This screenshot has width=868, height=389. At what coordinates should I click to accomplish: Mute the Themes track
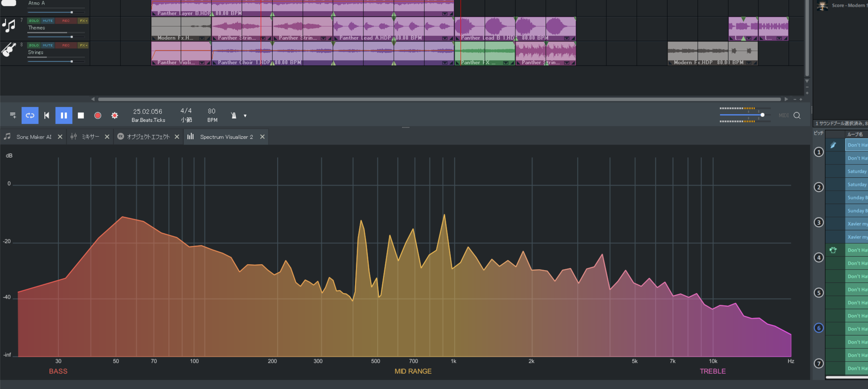click(47, 21)
